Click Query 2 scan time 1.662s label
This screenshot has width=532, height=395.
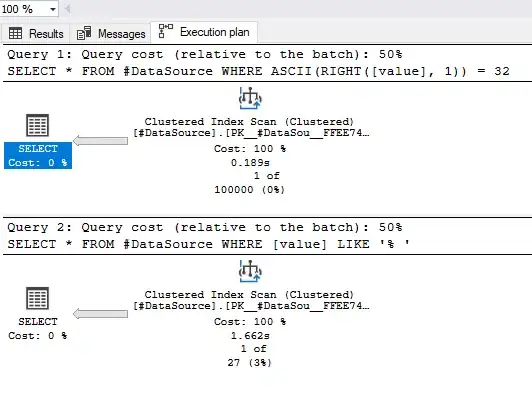[x=250, y=336]
